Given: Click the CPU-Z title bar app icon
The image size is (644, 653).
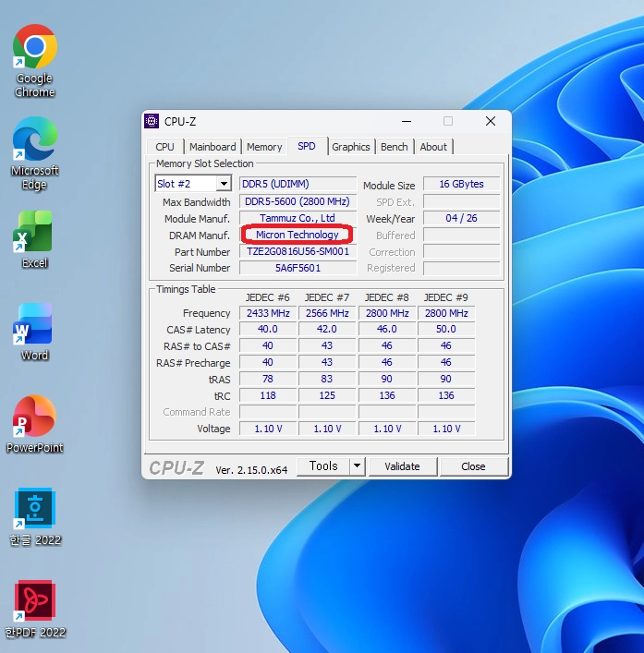Looking at the screenshot, I should point(152,121).
